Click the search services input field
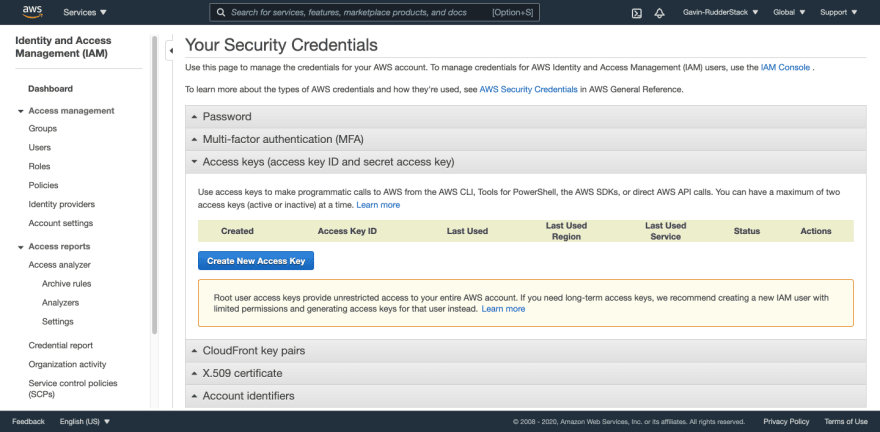The image size is (880, 432). 360,13
